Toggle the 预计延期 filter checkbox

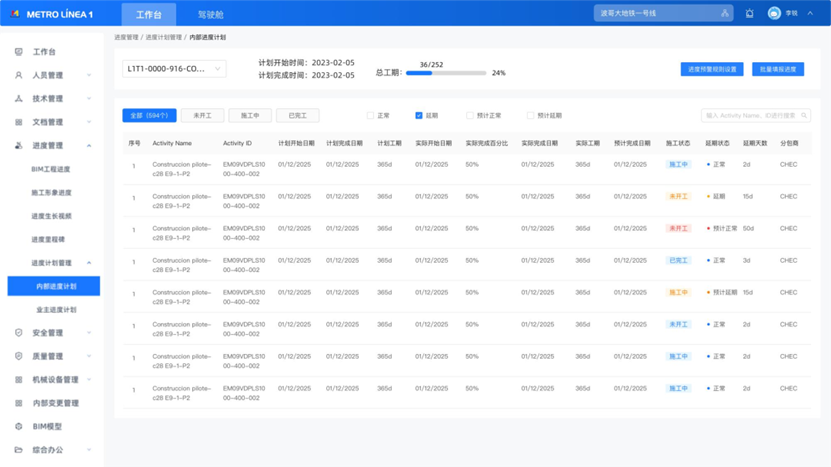click(x=530, y=116)
